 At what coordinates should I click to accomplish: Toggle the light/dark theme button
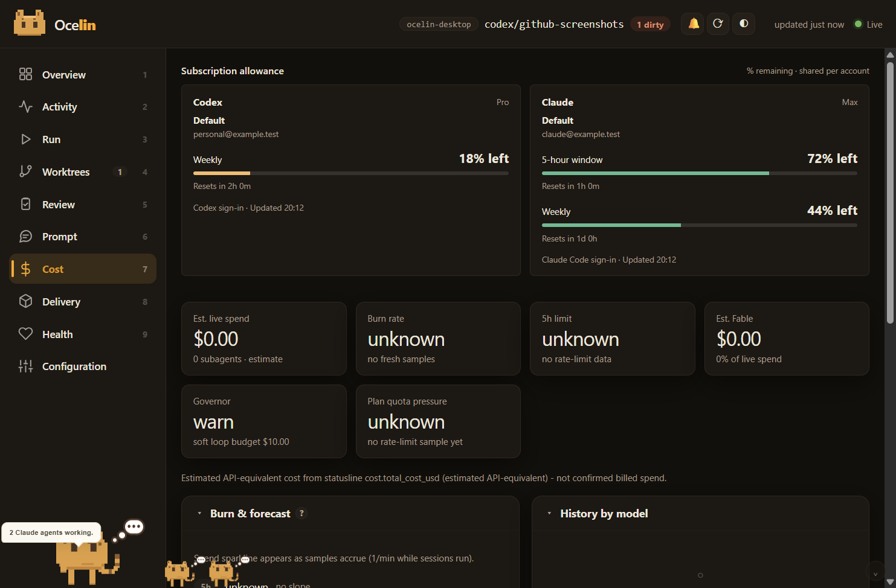coord(744,24)
